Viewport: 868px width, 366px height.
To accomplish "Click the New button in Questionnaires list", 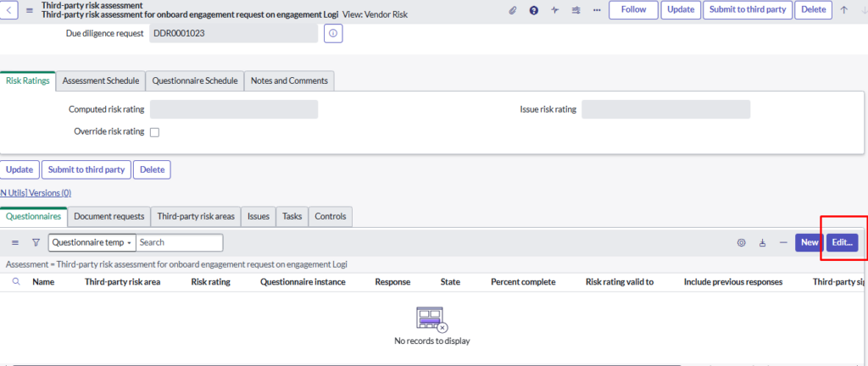I will tap(809, 242).
